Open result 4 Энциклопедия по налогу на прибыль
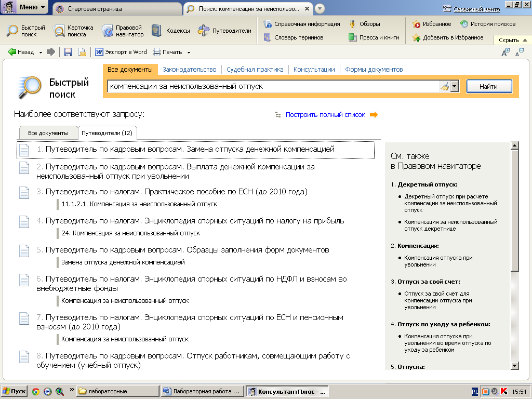532x399 pixels. (195, 221)
